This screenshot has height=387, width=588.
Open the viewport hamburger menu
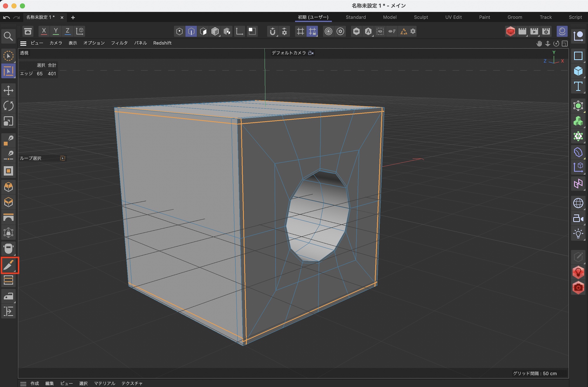click(x=23, y=43)
